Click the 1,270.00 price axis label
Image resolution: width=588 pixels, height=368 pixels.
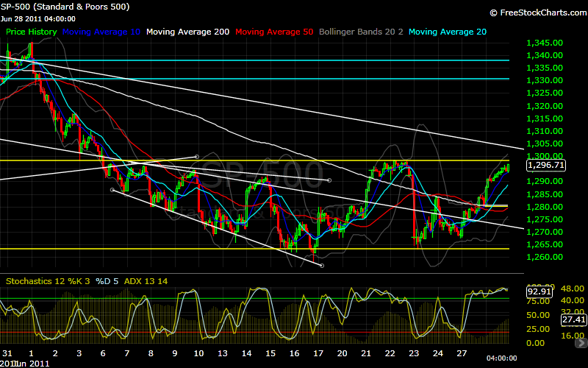point(545,232)
